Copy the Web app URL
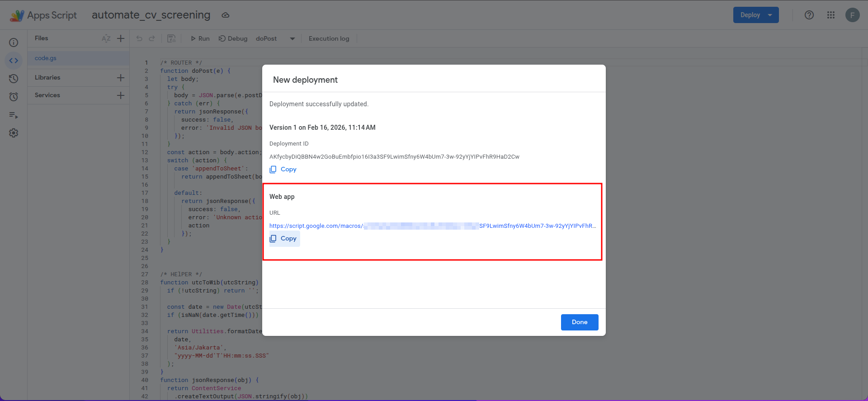 click(x=284, y=239)
